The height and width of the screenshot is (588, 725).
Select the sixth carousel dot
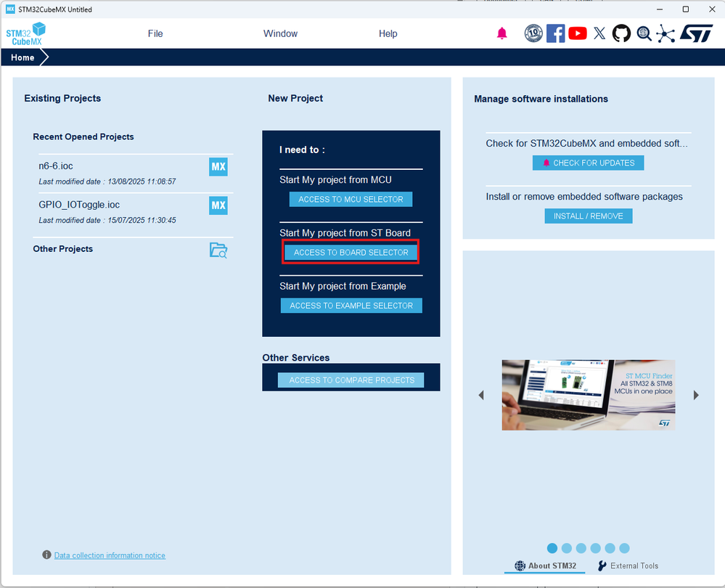624,548
